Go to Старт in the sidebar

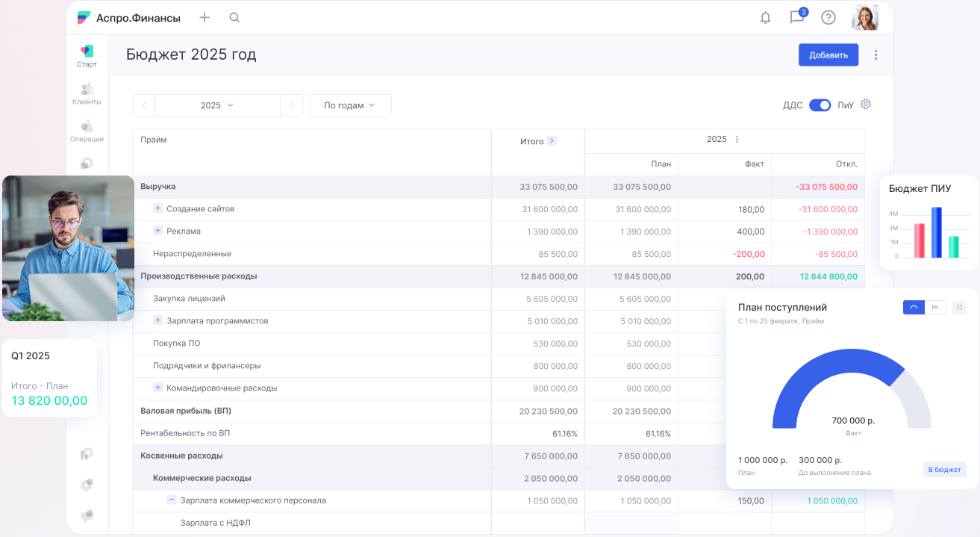click(x=87, y=56)
